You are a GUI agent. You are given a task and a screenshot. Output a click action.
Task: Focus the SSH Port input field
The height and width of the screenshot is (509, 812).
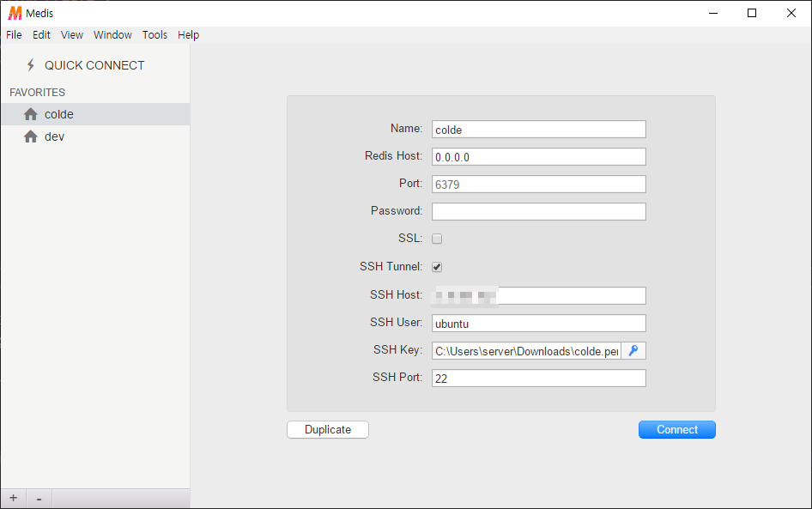[538, 378]
